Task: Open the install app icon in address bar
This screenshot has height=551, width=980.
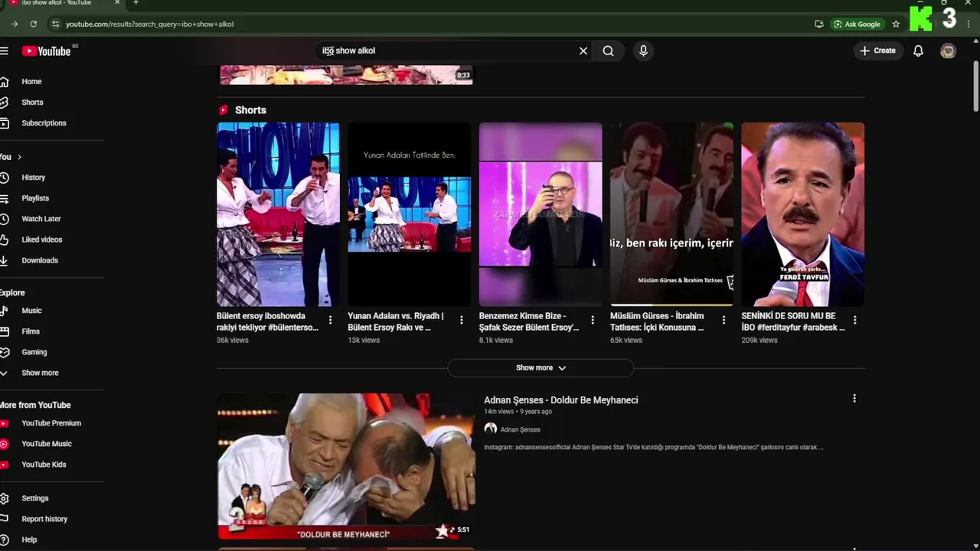Action: 818,24
